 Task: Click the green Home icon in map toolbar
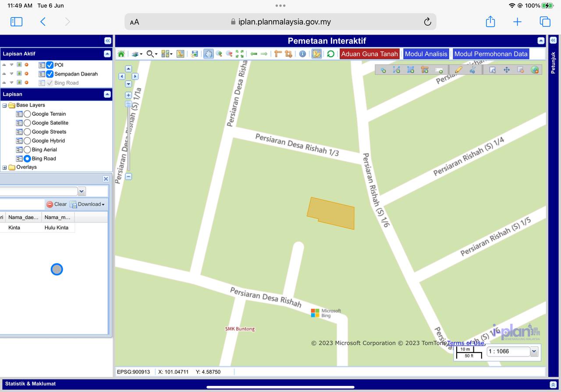point(121,54)
